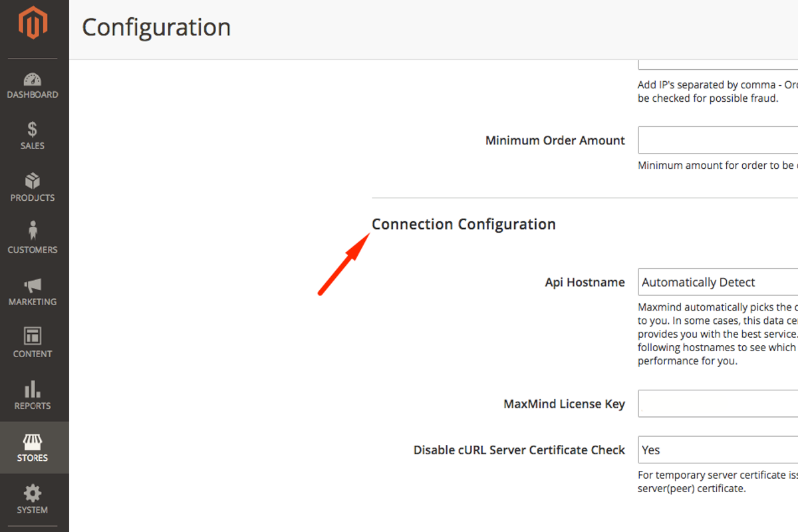The height and width of the screenshot is (532, 798).
Task: Focus the Minimum Order Amount field
Action: pyautogui.click(x=718, y=140)
